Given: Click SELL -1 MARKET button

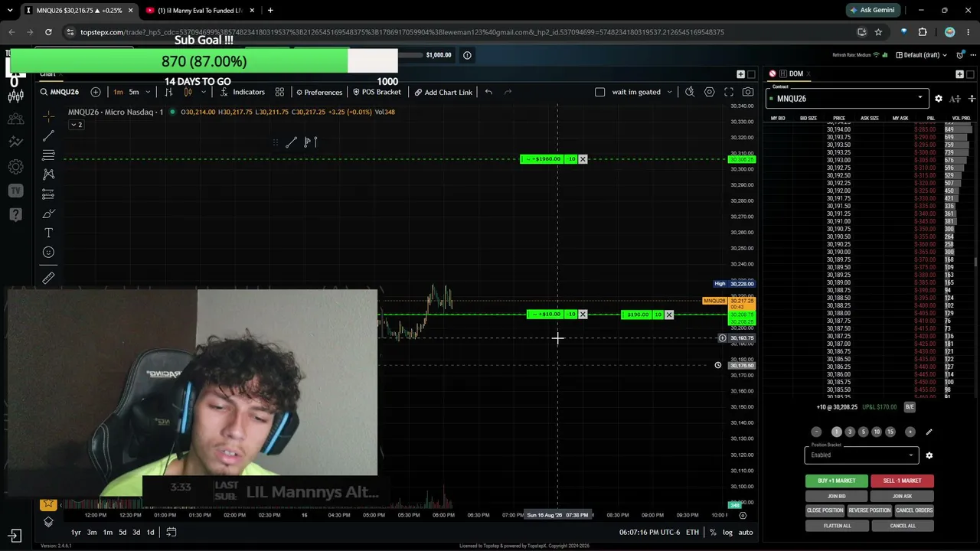Looking at the screenshot, I should [902, 481].
